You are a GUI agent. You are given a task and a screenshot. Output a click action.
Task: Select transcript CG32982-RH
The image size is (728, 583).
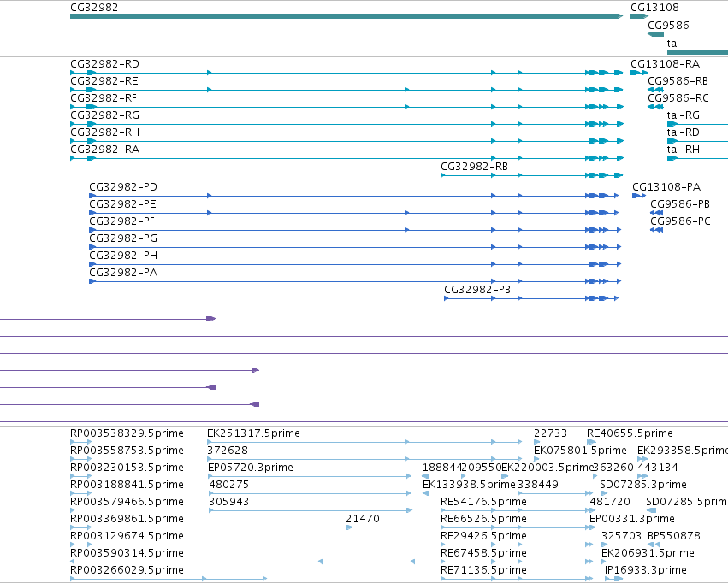[346, 141]
